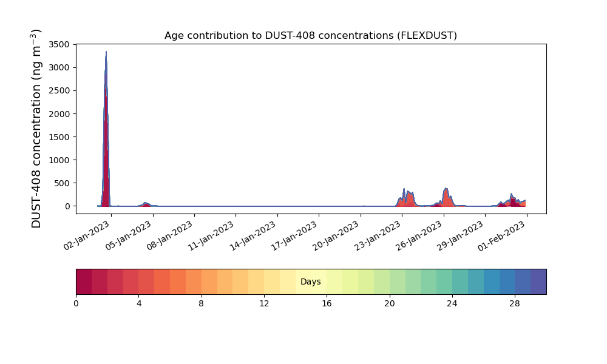Image resolution: width=607 pixels, height=364 pixels.
Task: Click the x-axis date label 02-Jan-2023
Action: 87,235
